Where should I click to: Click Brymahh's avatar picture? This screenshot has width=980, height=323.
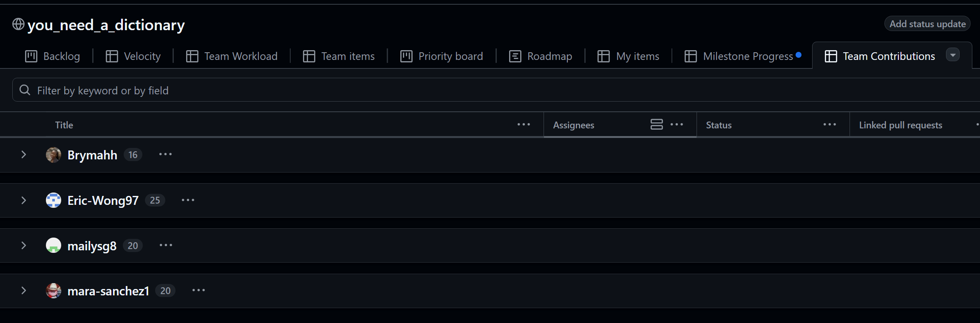[x=54, y=155]
